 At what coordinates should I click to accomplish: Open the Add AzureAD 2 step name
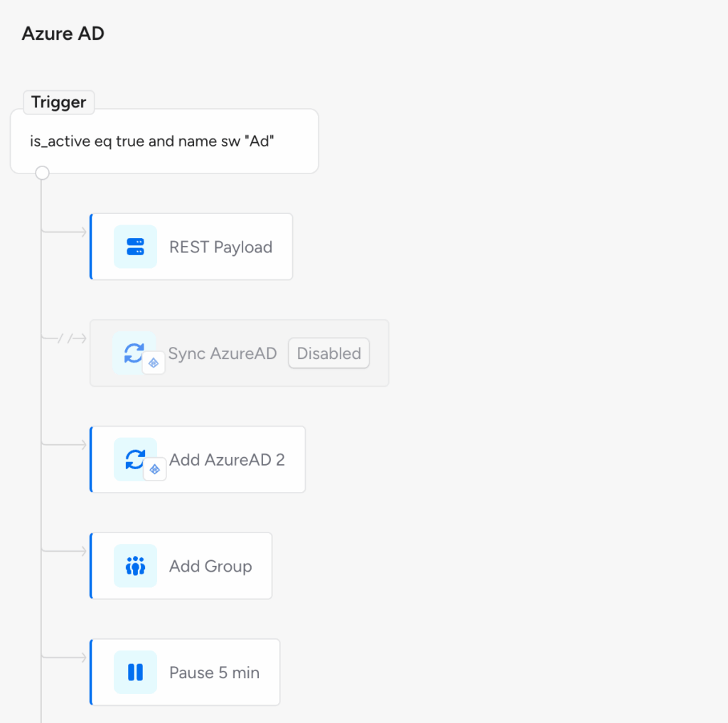(227, 460)
